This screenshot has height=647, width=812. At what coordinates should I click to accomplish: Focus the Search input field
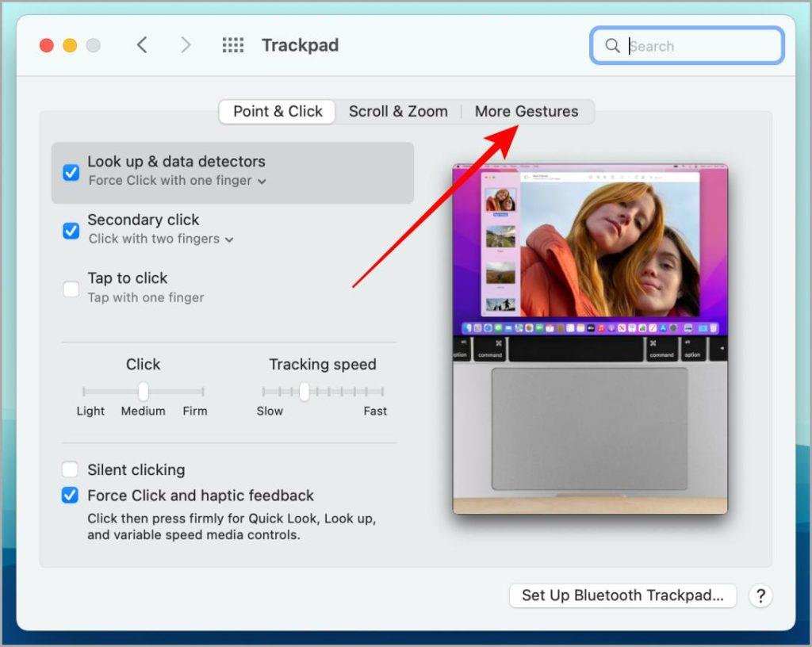point(687,45)
